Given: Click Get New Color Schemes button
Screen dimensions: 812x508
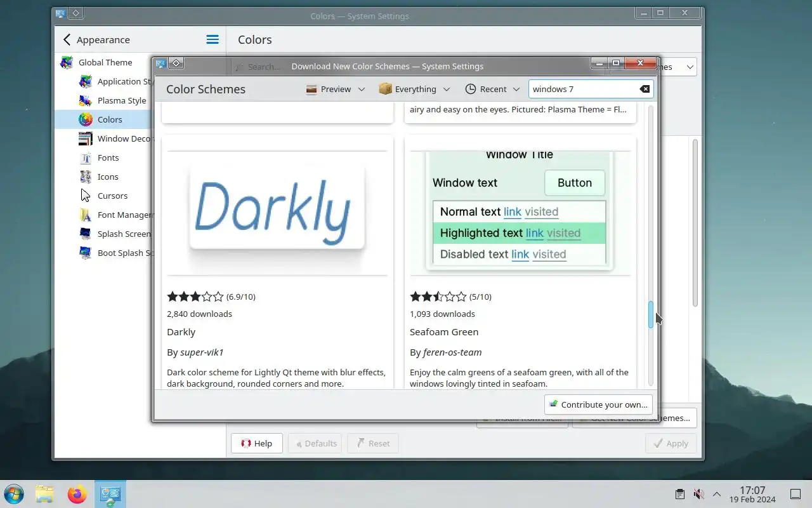Looking at the screenshot, I should pos(634,418).
